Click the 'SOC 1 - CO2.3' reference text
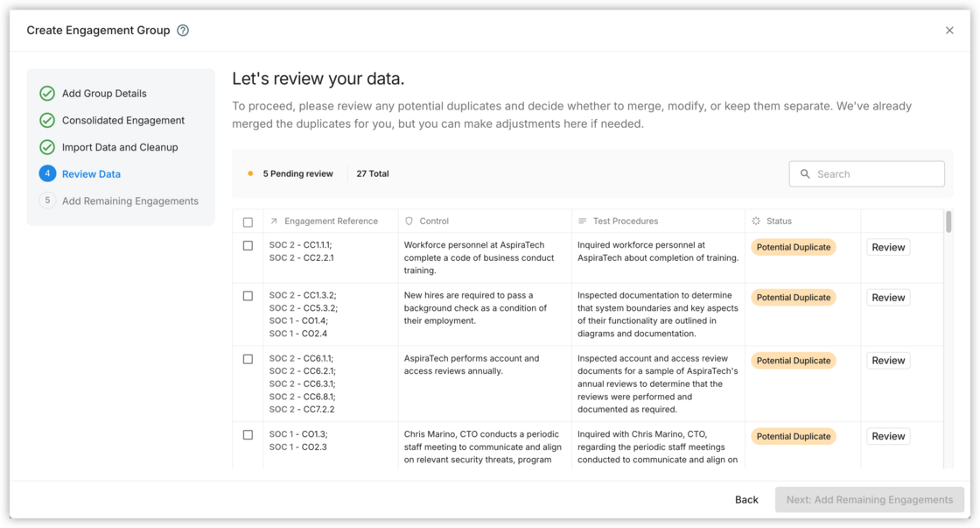Viewport: 980px width, 528px height. [298, 447]
